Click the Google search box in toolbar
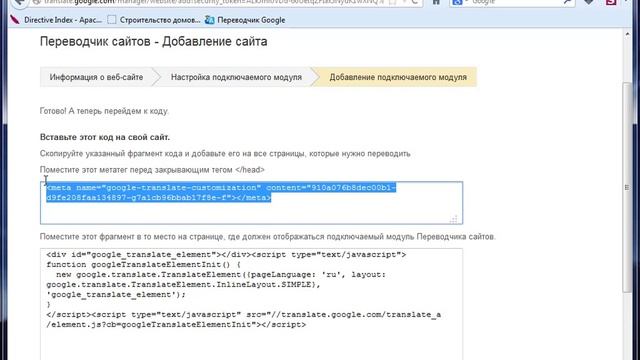640x360 pixels. click(x=512, y=2)
